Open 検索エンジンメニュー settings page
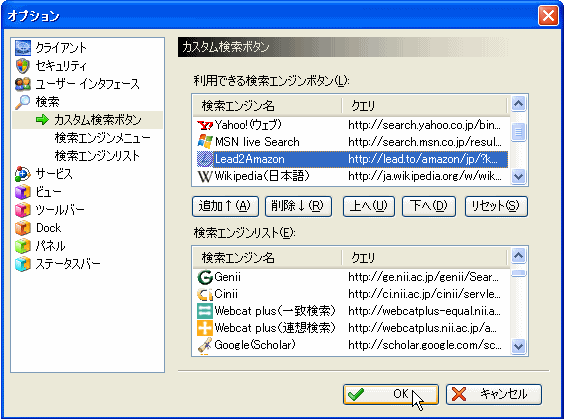The image size is (564, 419). pyautogui.click(x=103, y=138)
